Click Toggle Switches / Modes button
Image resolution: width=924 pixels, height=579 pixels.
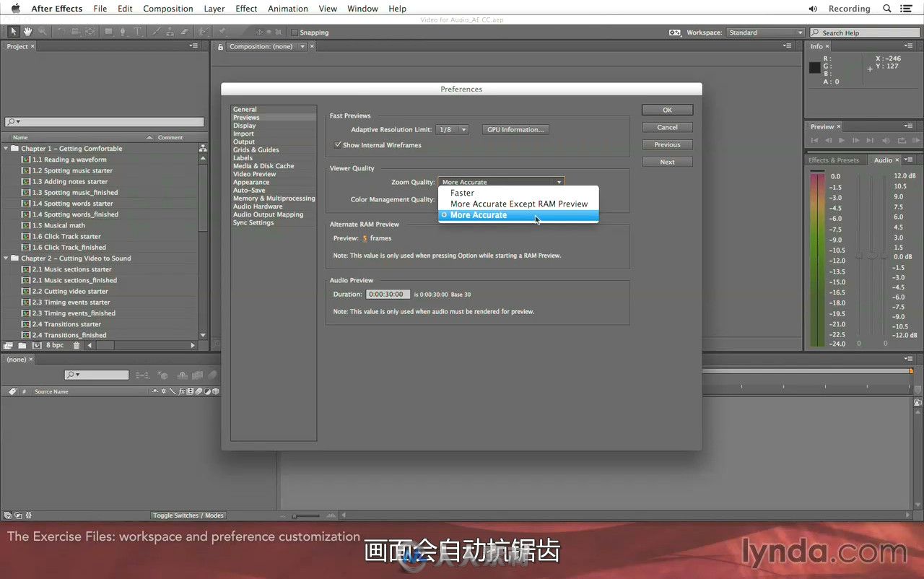pyautogui.click(x=188, y=515)
